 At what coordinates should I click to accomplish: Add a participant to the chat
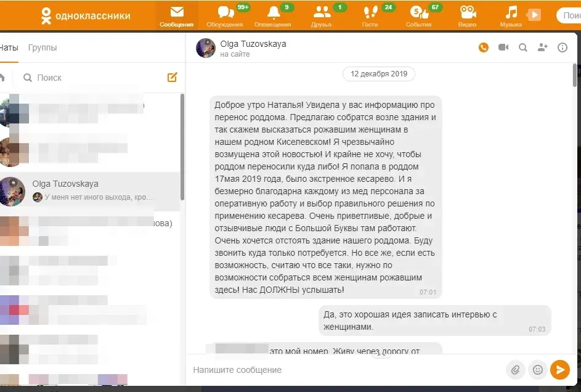coord(542,47)
